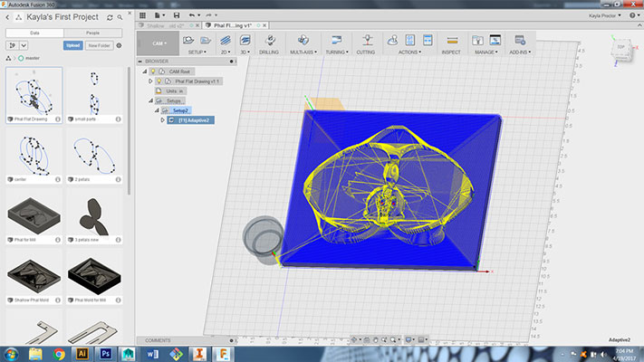Select Setup2 in the browser tree
Viewport: 644px width, 362px height.
180,110
